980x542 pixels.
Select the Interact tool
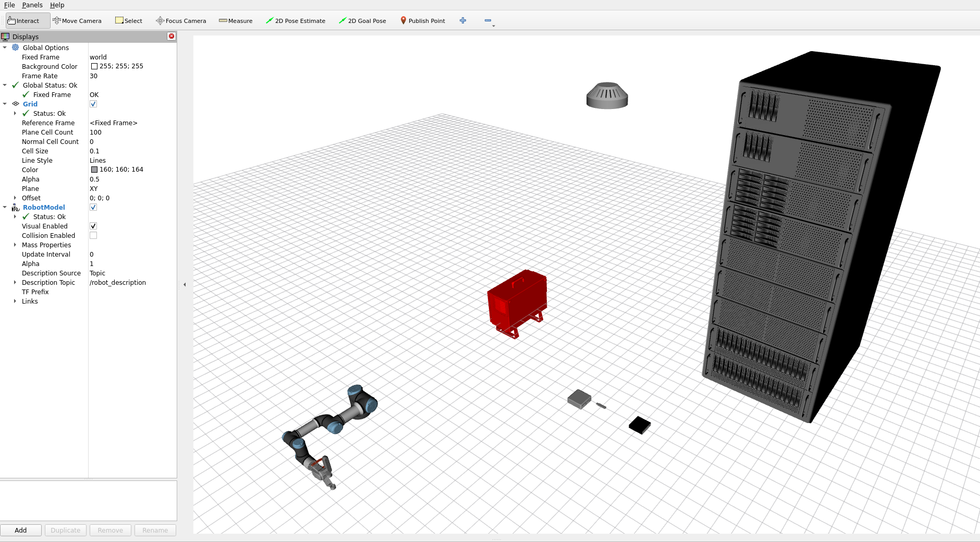[x=28, y=21]
